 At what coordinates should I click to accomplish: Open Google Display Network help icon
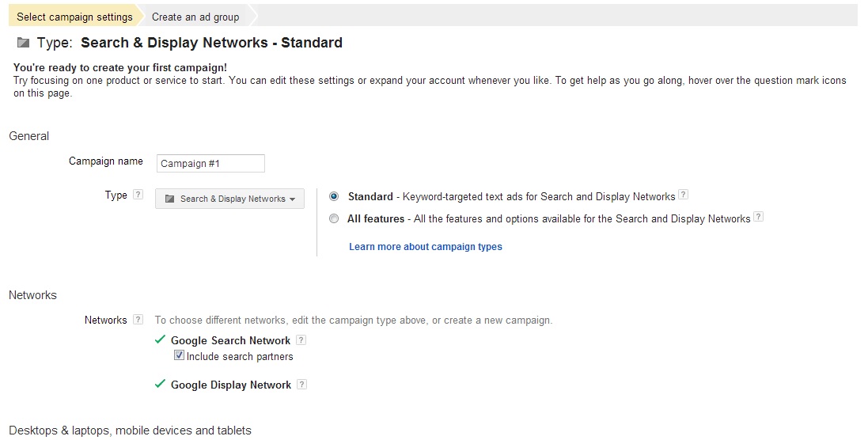pyautogui.click(x=301, y=385)
